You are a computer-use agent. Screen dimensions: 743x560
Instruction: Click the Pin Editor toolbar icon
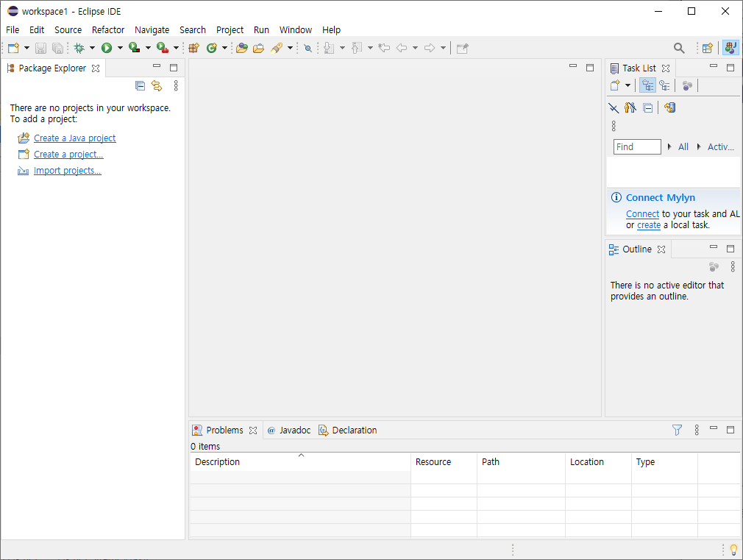click(463, 48)
